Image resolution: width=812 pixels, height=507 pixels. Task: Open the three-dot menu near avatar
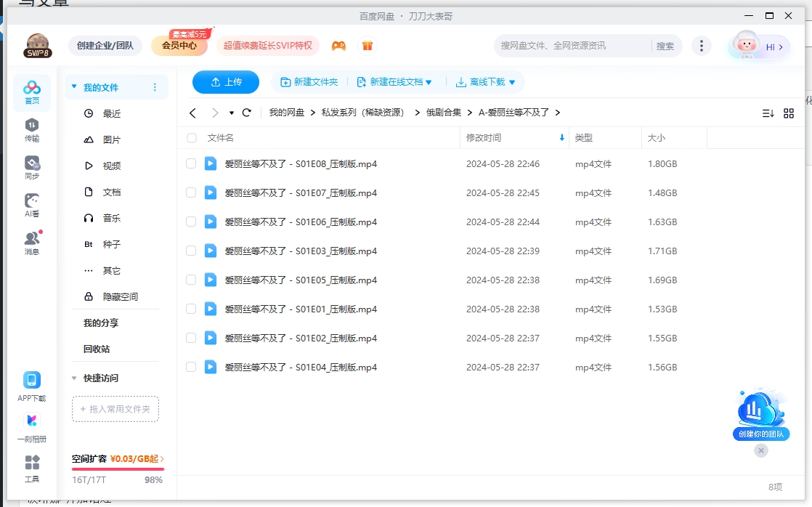701,44
